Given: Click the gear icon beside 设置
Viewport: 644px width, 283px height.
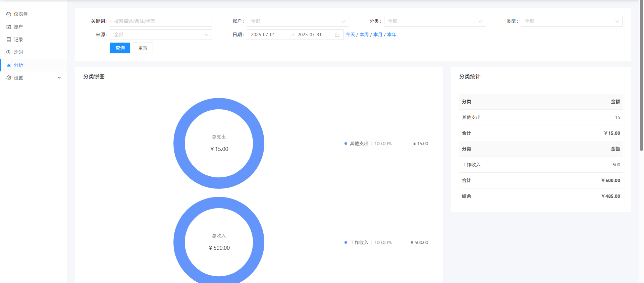Looking at the screenshot, I should tap(9, 78).
